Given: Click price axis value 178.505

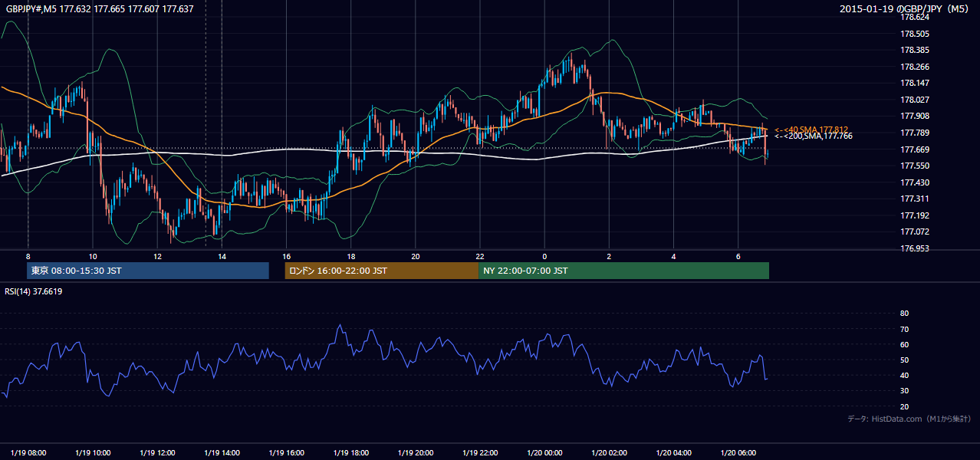Looking at the screenshot, I should (x=915, y=34).
